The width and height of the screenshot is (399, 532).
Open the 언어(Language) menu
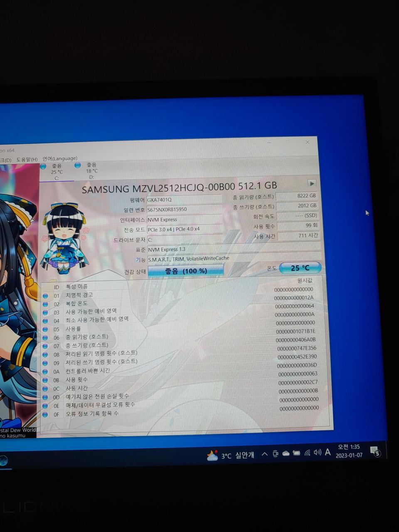[x=60, y=158]
